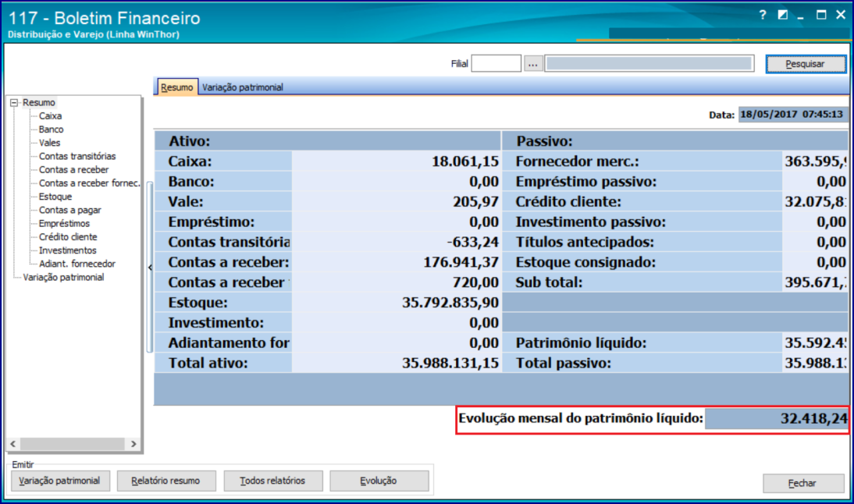Switch to the Resumo tab
The width and height of the screenshot is (854, 504).
pyautogui.click(x=177, y=87)
